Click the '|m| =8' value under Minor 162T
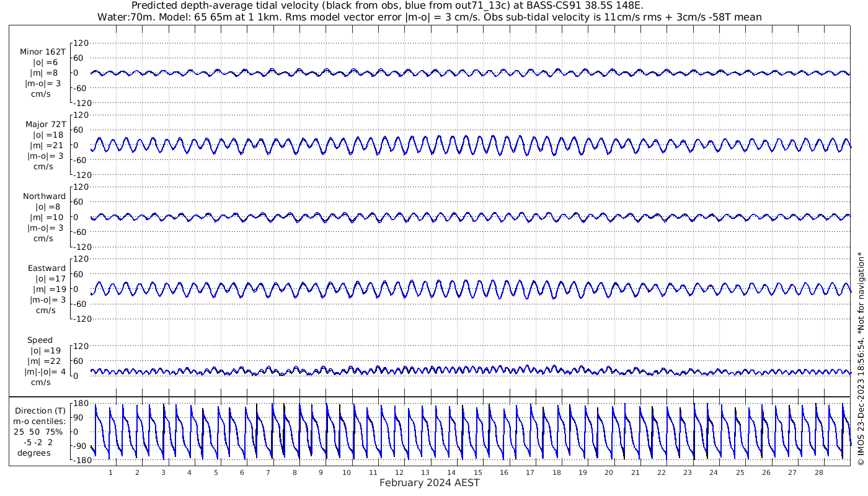Screen dimensions: 868x496 point(44,73)
